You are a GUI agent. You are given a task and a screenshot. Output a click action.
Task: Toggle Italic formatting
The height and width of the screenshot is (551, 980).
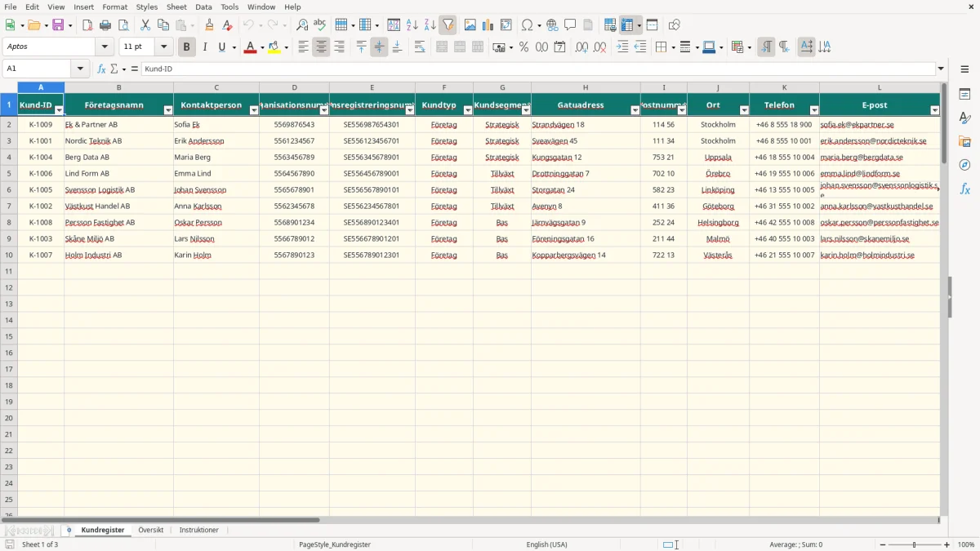coord(204,47)
